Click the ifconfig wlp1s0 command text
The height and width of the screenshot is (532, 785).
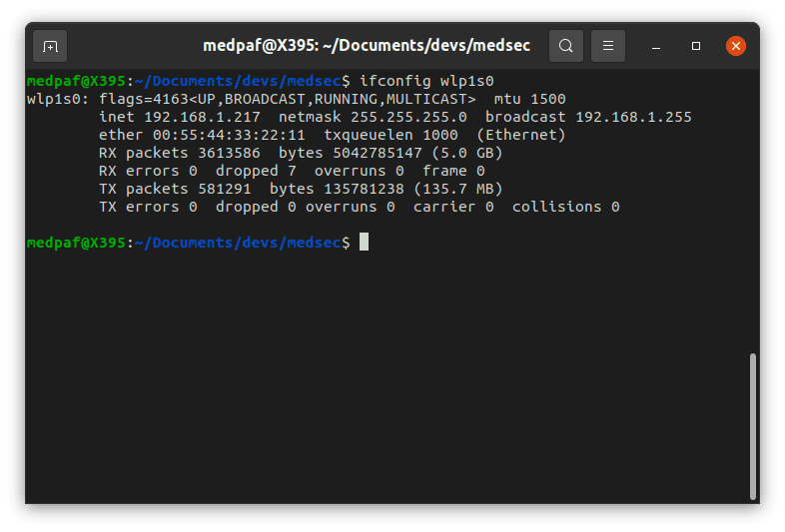pos(426,81)
